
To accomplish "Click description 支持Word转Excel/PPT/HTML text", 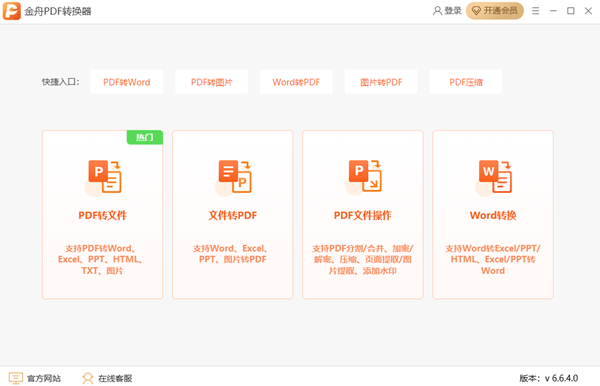I will [493, 259].
